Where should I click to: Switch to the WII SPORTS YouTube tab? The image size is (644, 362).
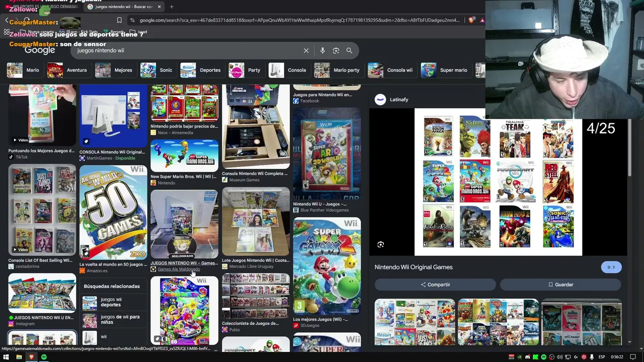[43, 7]
